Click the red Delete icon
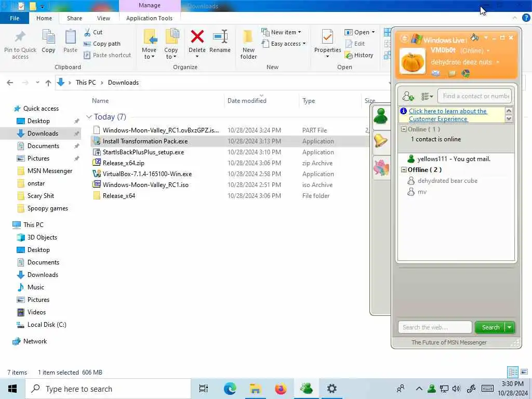The width and height of the screenshot is (532, 399). pyautogui.click(x=197, y=37)
